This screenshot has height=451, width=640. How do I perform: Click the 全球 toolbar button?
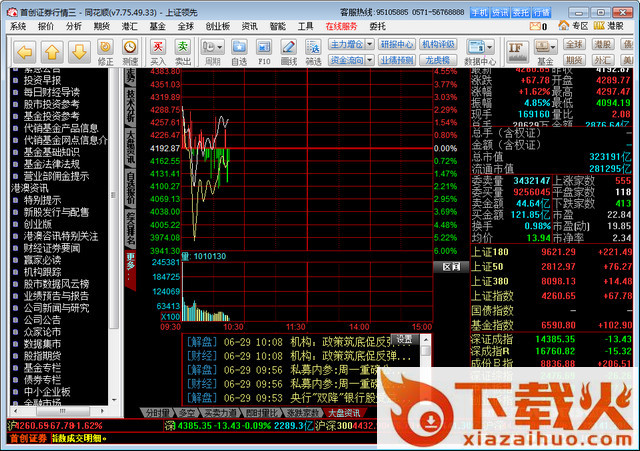tap(574, 44)
